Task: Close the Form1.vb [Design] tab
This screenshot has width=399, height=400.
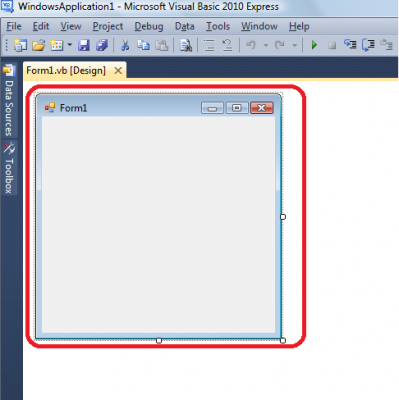Action: [118, 71]
